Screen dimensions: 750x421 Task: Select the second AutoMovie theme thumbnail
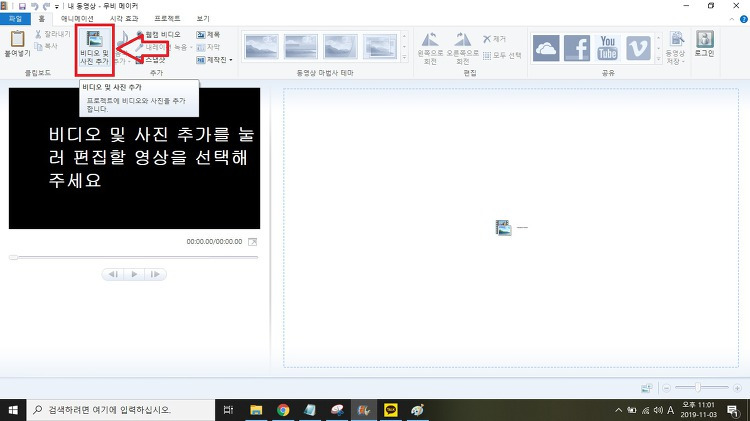tap(300, 46)
